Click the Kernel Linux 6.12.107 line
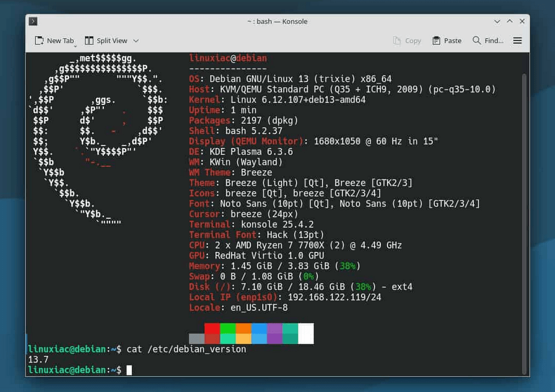This screenshot has width=555, height=392. click(x=277, y=100)
